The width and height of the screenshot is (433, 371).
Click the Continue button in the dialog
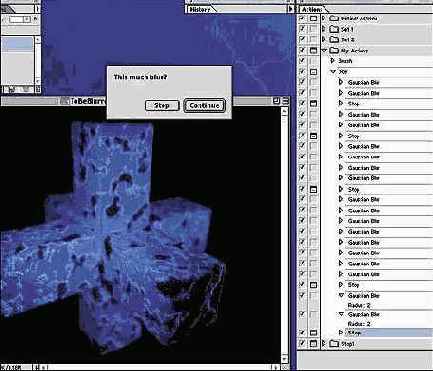click(x=204, y=106)
